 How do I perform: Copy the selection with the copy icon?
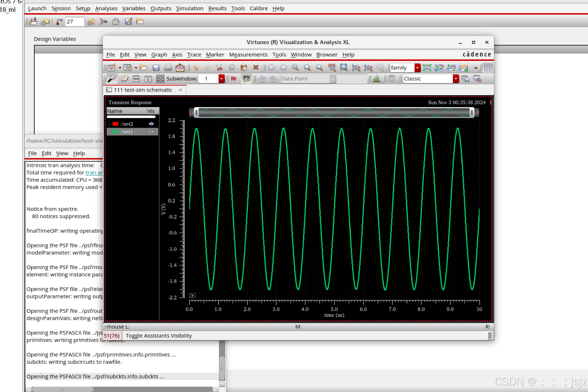(x=232, y=68)
